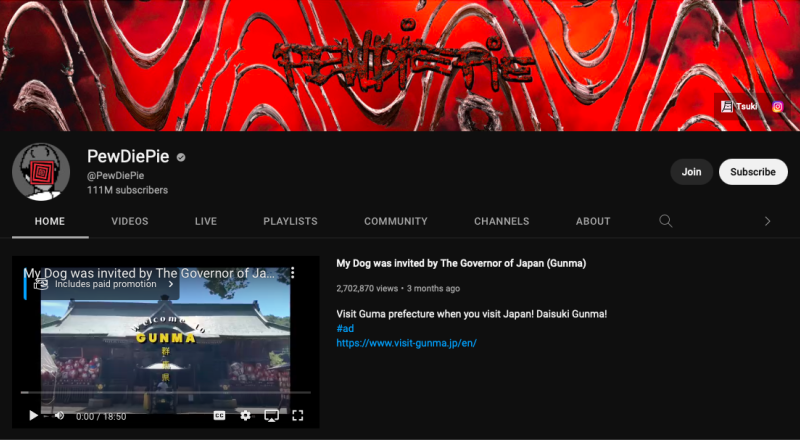Toggle closed captions on the video
This screenshot has height=440, width=800.
click(219, 415)
